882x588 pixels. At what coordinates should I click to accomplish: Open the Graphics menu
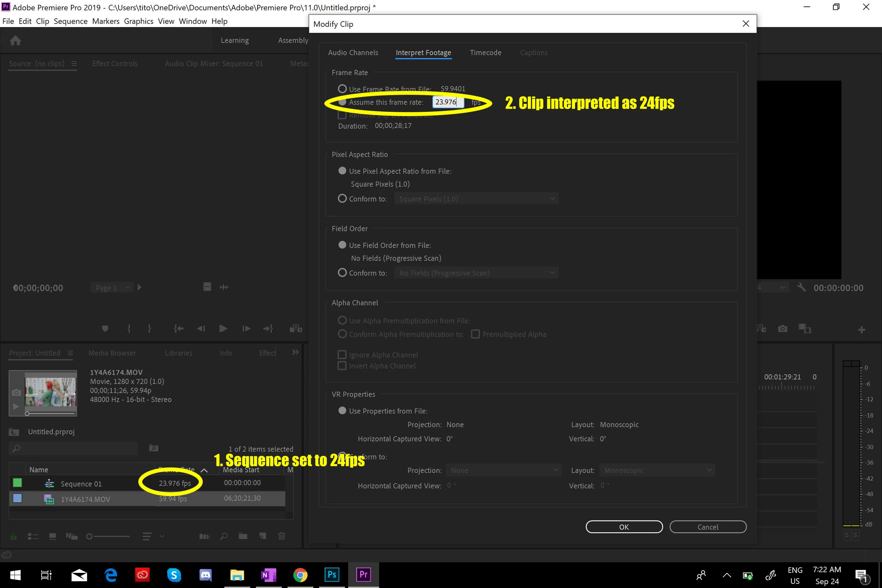(138, 21)
